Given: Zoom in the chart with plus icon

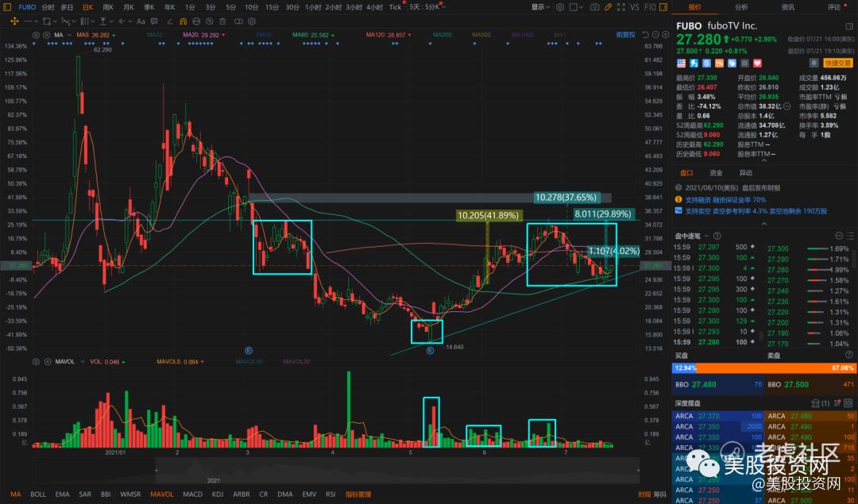Looking at the screenshot, I should tap(666, 34).
